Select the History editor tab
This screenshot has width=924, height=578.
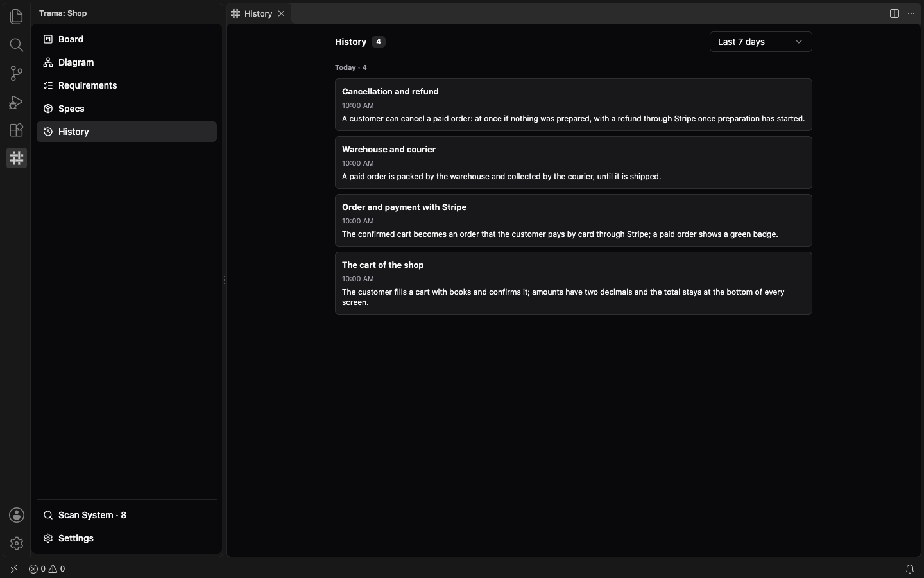[259, 13]
